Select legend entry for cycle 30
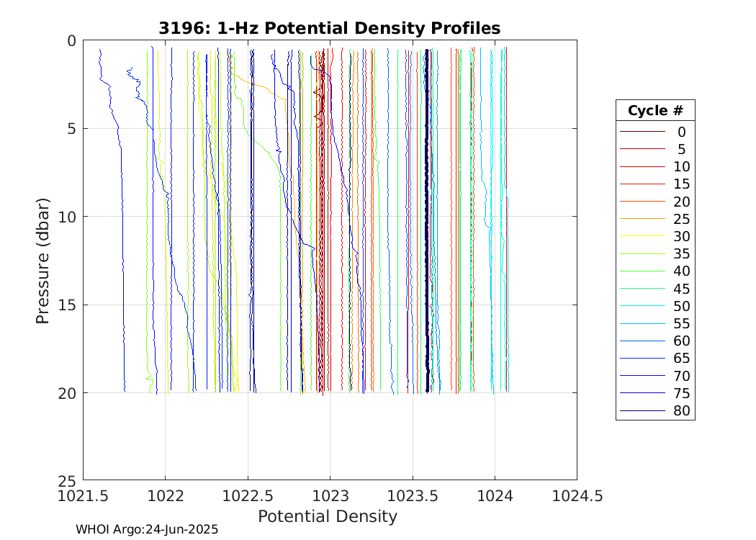This screenshot has width=756, height=540. pyautogui.click(x=654, y=236)
